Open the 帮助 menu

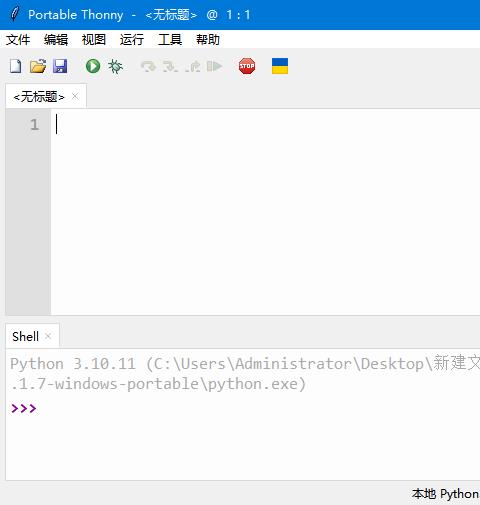(x=208, y=40)
